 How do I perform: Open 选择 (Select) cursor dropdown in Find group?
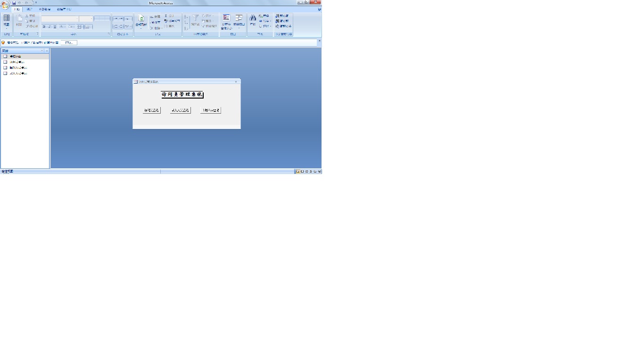point(264,26)
